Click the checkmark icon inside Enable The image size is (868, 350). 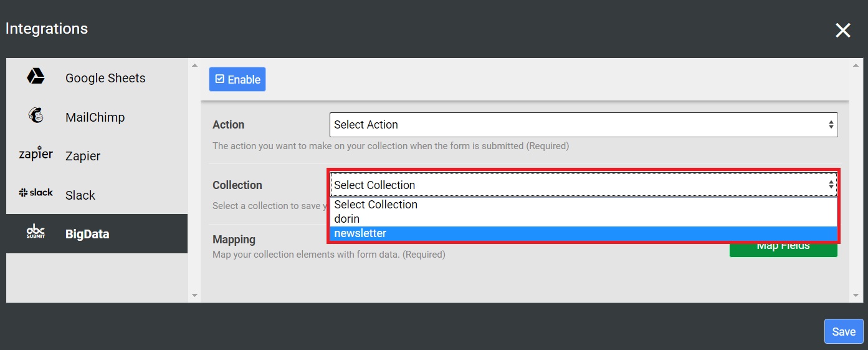pyautogui.click(x=219, y=79)
